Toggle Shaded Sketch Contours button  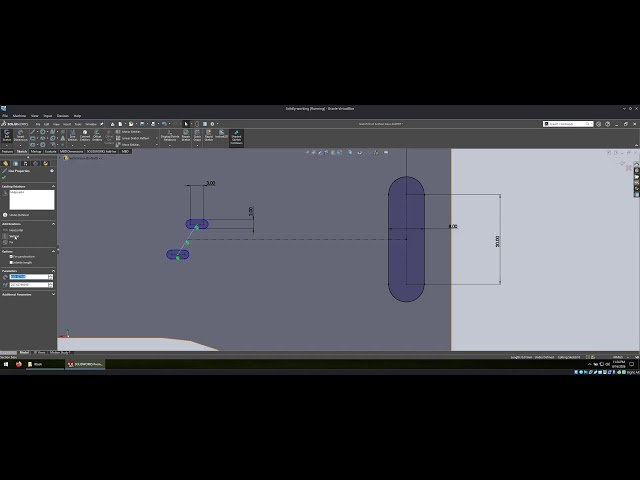click(x=236, y=137)
